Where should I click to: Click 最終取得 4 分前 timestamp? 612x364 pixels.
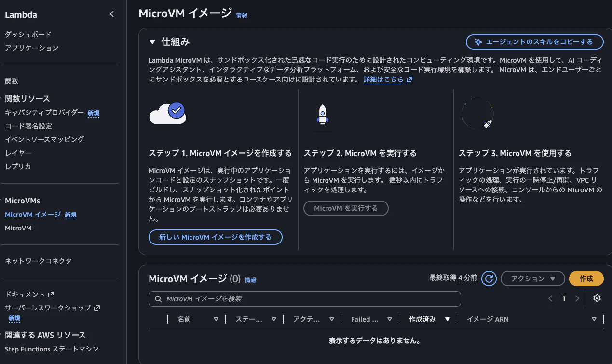tap(453, 278)
